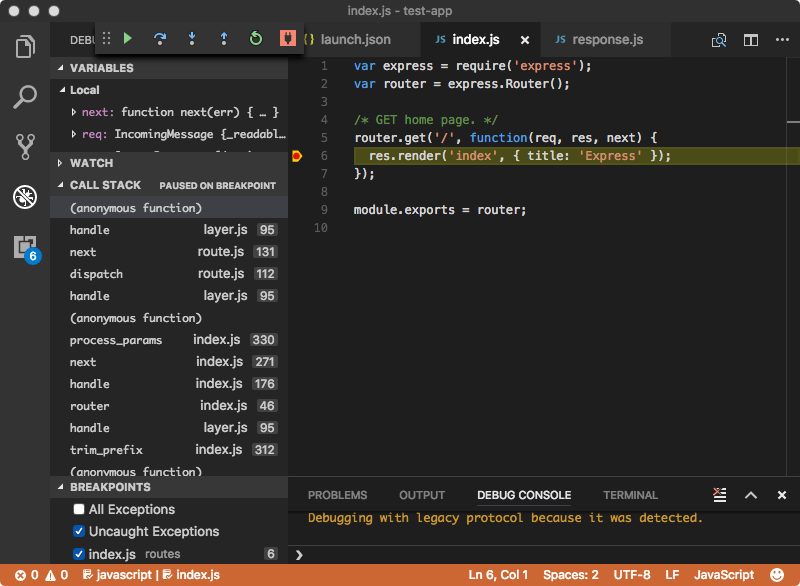Clear the debug console output
The width and height of the screenshot is (800, 586).
[719, 495]
